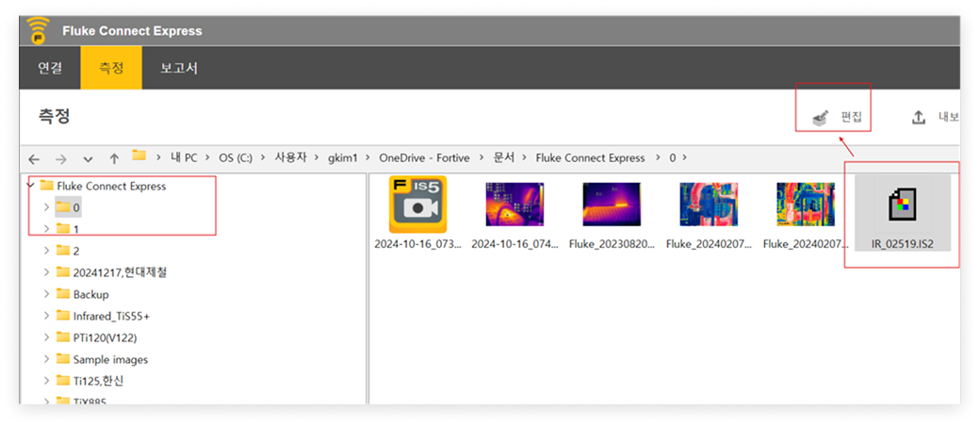Open the 연결 tab
Screen dimensions: 980x427
click(50, 68)
